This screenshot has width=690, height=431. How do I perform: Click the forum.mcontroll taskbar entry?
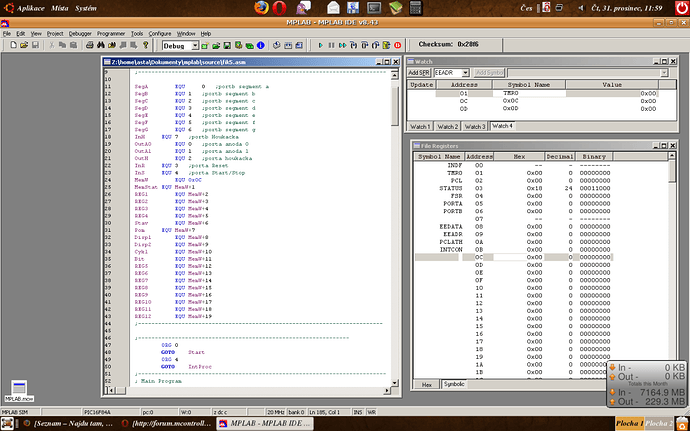[x=167, y=424]
